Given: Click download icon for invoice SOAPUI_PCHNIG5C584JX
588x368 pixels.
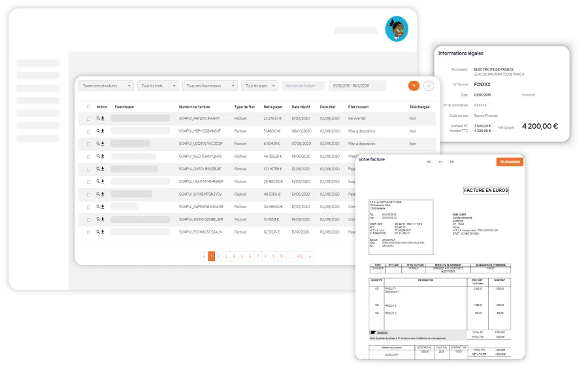Looking at the screenshot, I should [103, 232].
